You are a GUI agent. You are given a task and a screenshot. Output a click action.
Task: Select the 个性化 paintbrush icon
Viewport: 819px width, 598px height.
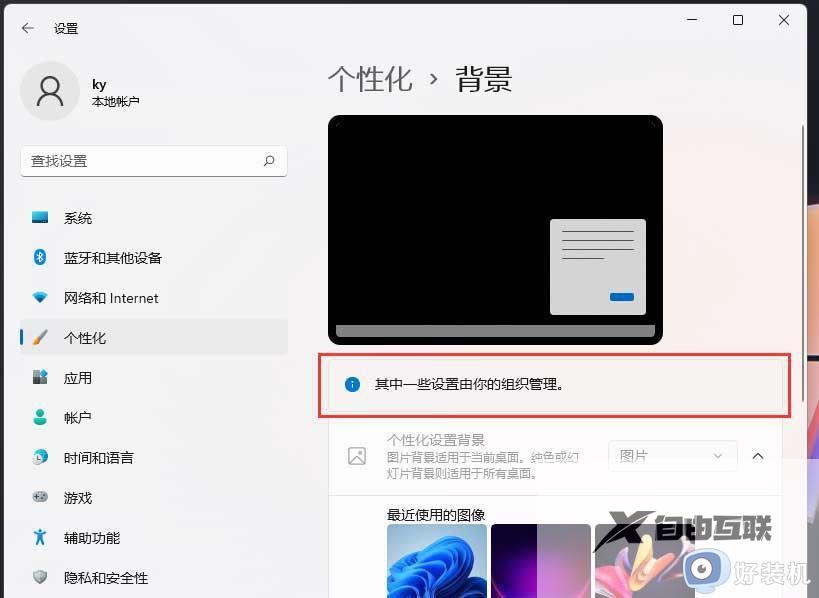click(x=40, y=337)
